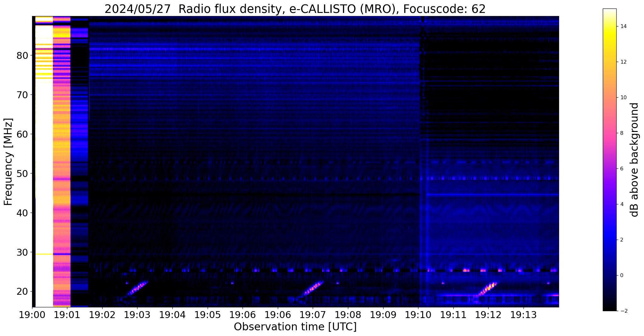This screenshot has height=336, width=644.
Task: Click the 70 MHz frequency tick label
Action: tap(22, 95)
